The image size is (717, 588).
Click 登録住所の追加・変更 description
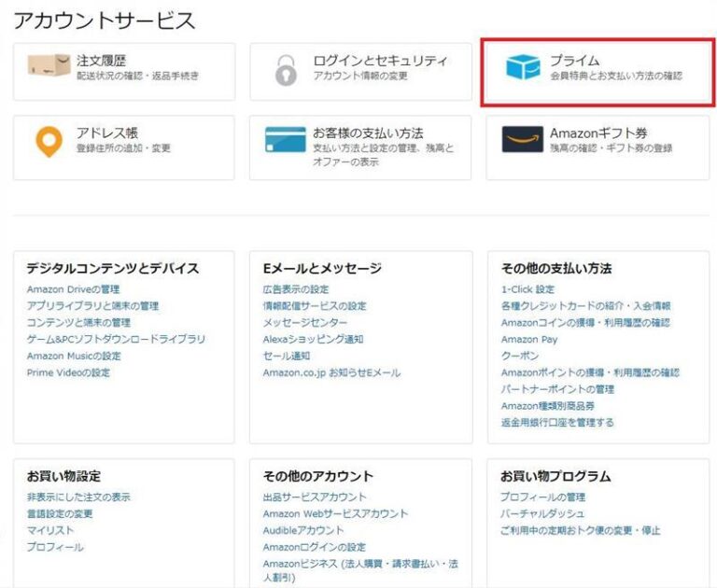pyautogui.click(x=123, y=148)
